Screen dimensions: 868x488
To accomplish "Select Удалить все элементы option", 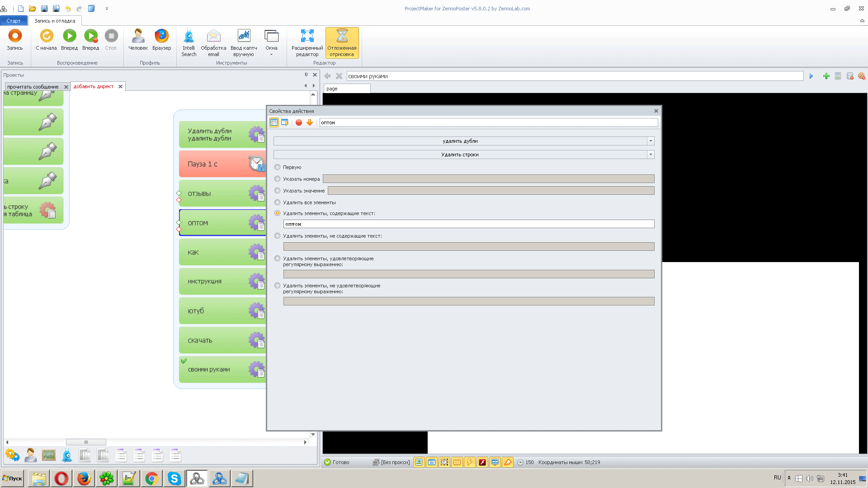I will coord(278,202).
